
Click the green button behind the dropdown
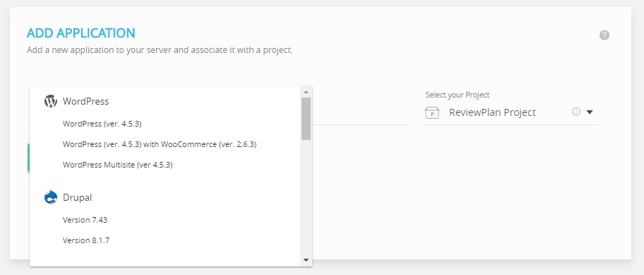point(28,158)
